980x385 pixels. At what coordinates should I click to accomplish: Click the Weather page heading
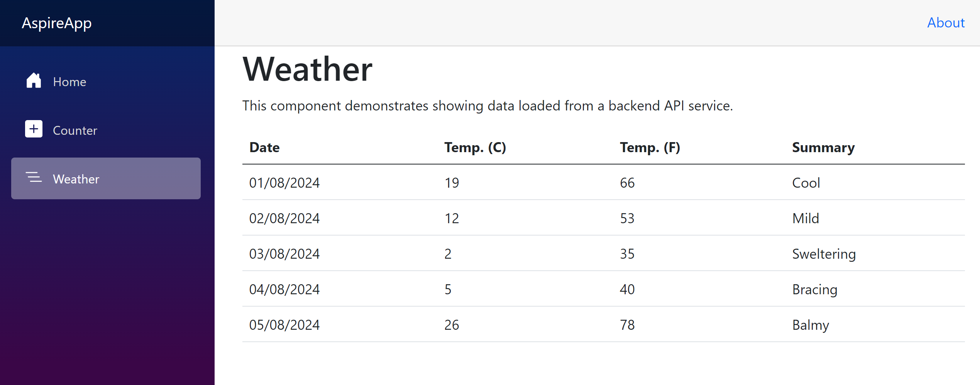[307, 70]
